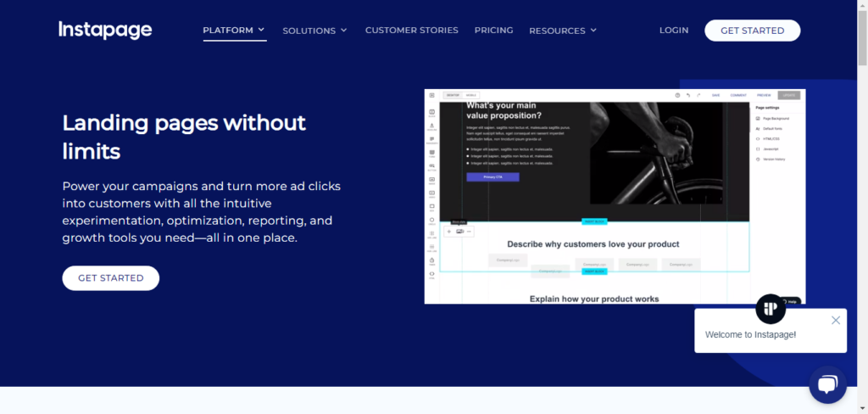Open Javascript in Page settings
Image resolution: width=868 pixels, height=414 pixels.
pyautogui.click(x=767, y=149)
